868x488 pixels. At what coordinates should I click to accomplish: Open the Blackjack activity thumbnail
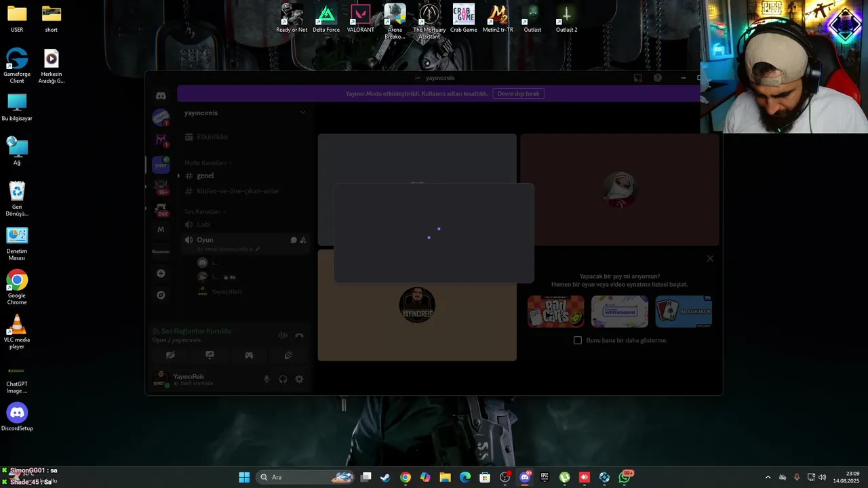click(684, 312)
